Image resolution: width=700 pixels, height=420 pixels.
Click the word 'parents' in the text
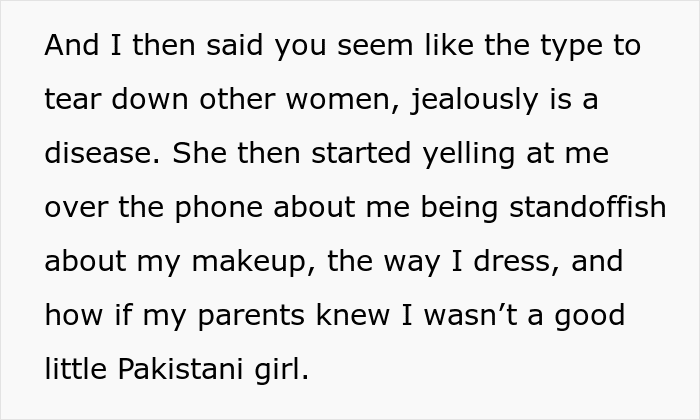coord(251,316)
